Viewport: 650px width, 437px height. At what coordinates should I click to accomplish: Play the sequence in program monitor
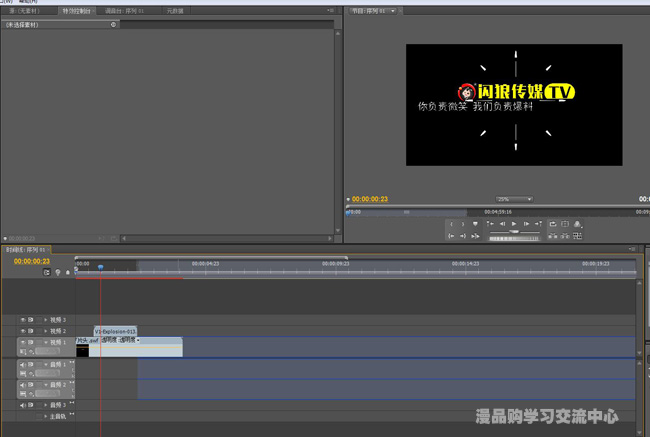coord(514,224)
